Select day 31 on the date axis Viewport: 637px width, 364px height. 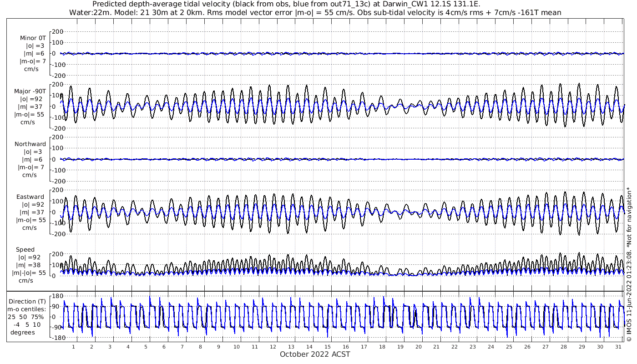pos(617,347)
